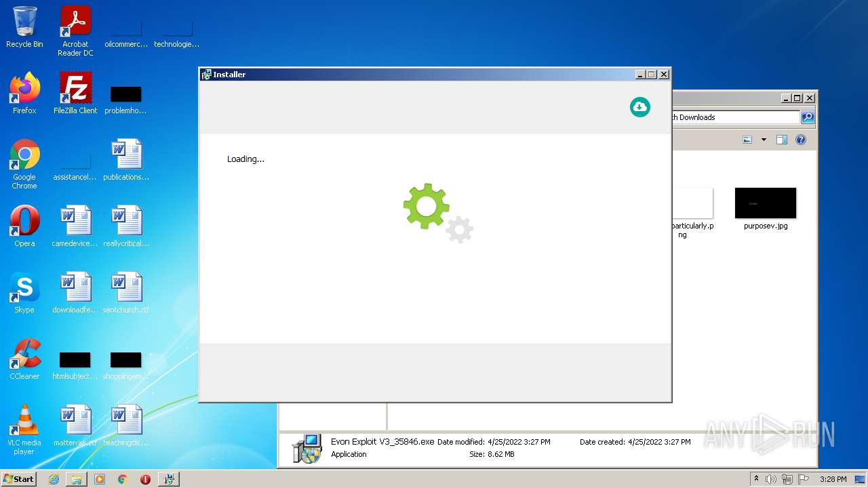This screenshot has width=868, height=488.
Task: Click the Date created value in details pane
Action: [x=659, y=442]
